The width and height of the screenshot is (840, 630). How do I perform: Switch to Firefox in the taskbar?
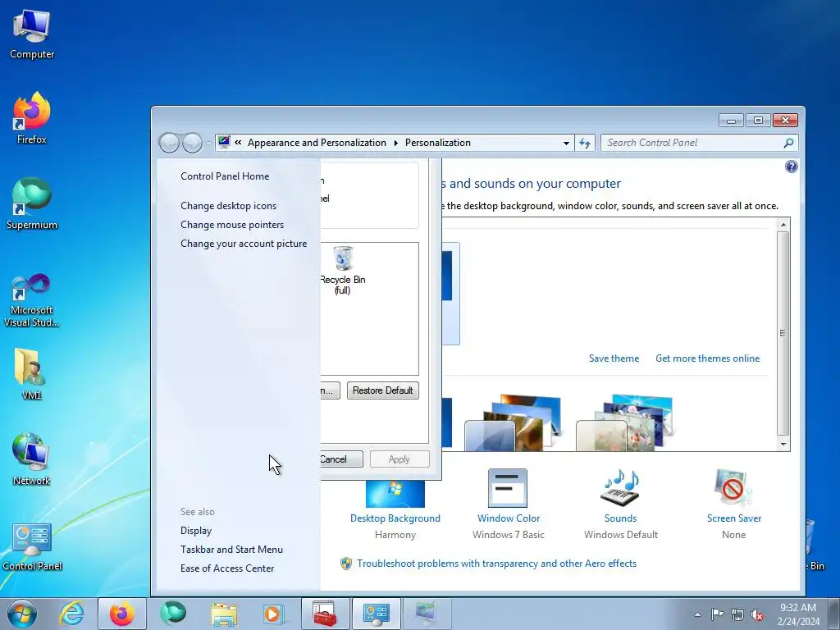[122, 614]
